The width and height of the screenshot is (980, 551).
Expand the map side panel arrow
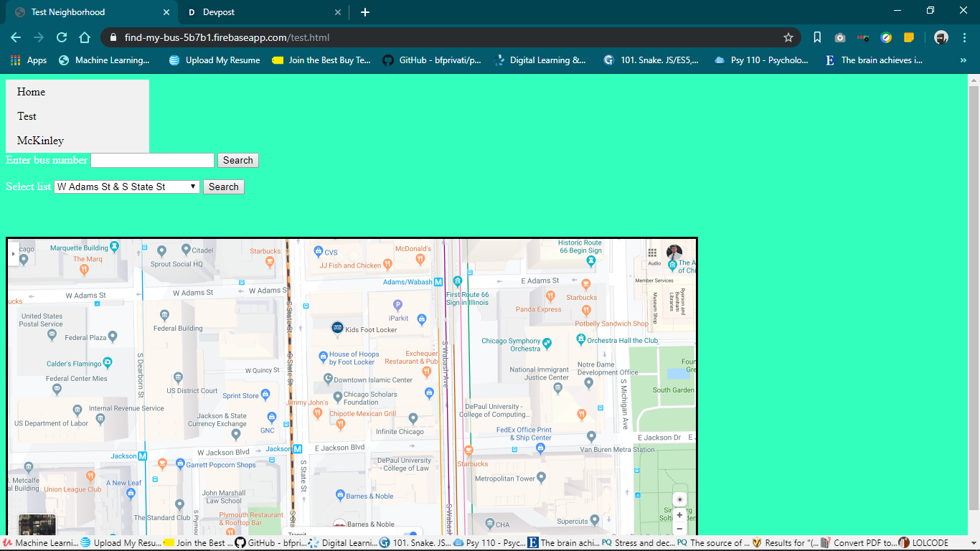(x=14, y=254)
